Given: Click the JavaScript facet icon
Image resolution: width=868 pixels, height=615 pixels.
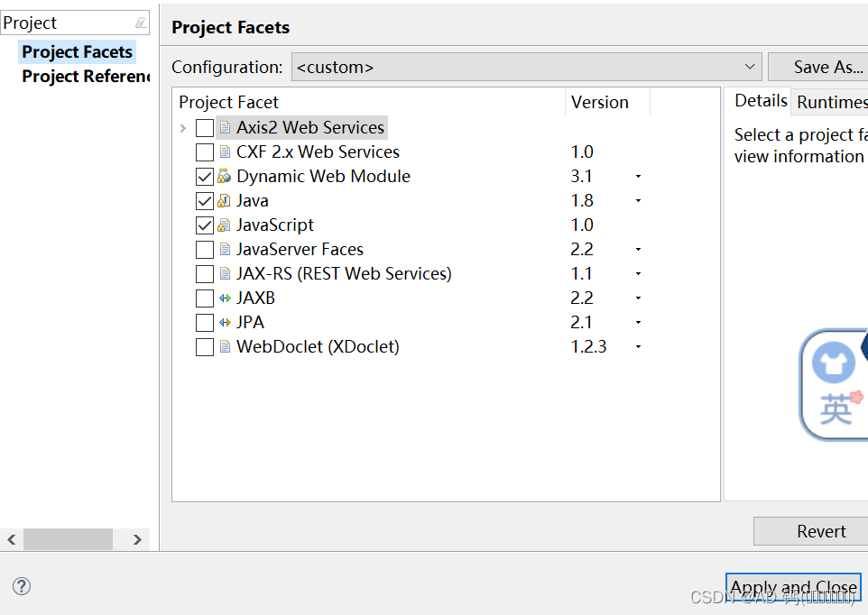Looking at the screenshot, I should click(225, 225).
